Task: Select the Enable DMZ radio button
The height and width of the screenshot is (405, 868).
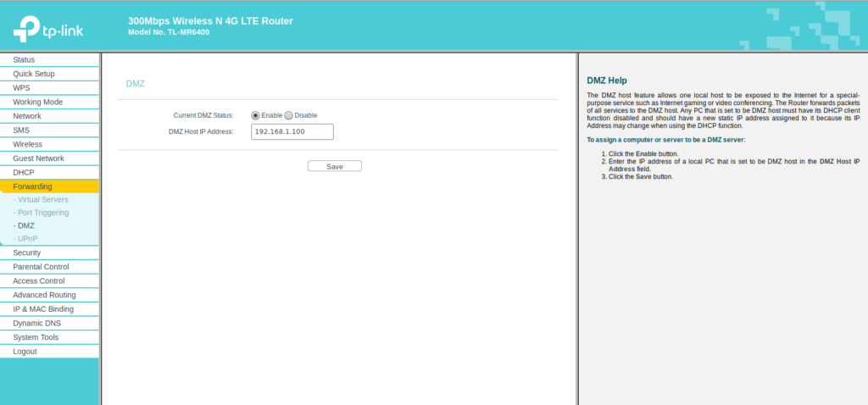Action: [x=255, y=115]
